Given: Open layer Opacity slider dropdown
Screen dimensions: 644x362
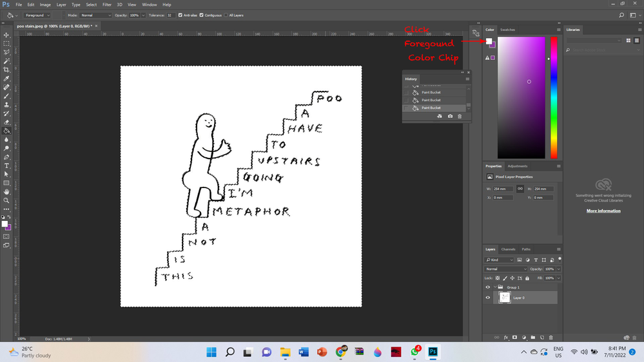Looking at the screenshot, I should click(558, 269).
